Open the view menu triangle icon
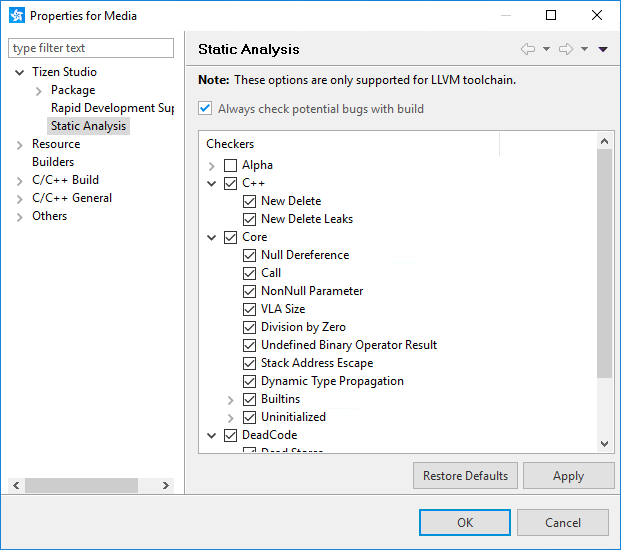The width and height of the screenshot is (621, 550). click(x=603, y=49)
